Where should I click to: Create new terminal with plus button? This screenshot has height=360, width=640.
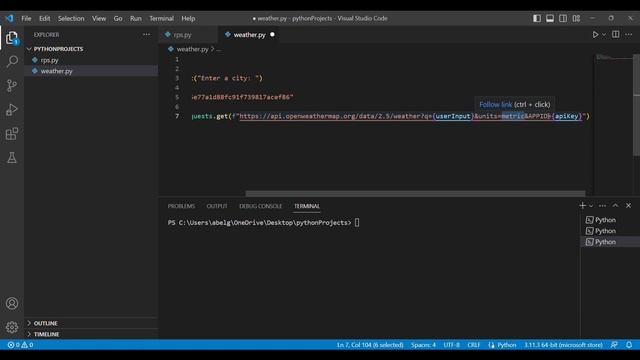click(x=582, y=206)
